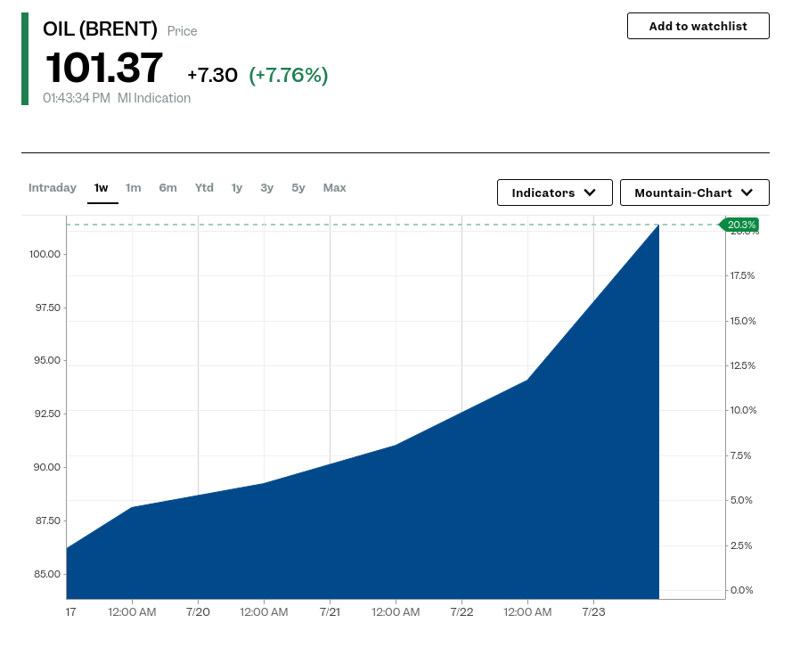This screenshot has height=672, width=800.
Task: Choose the 1y time range
Action: pos(237,188)
